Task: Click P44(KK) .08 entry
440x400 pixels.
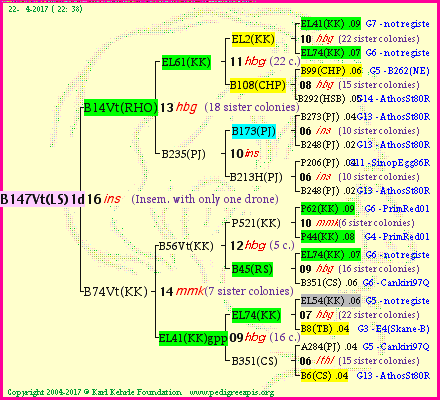Action: click(328, 237)
